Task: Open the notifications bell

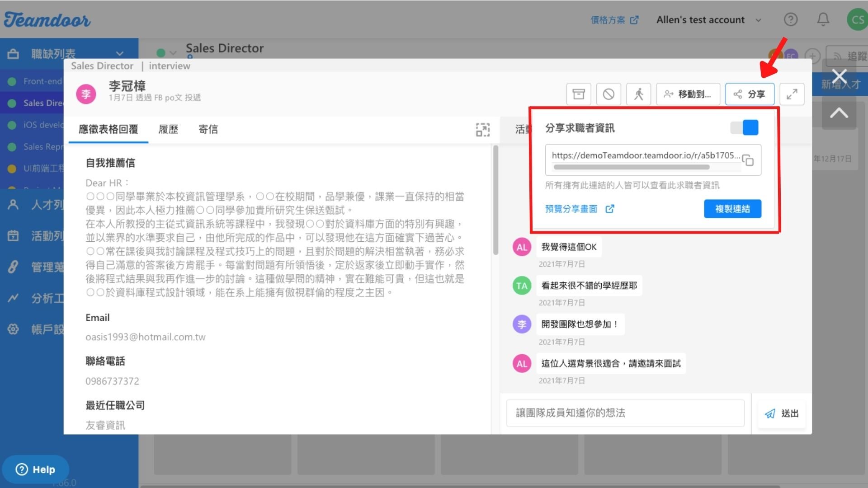Action: click(823, 19)
